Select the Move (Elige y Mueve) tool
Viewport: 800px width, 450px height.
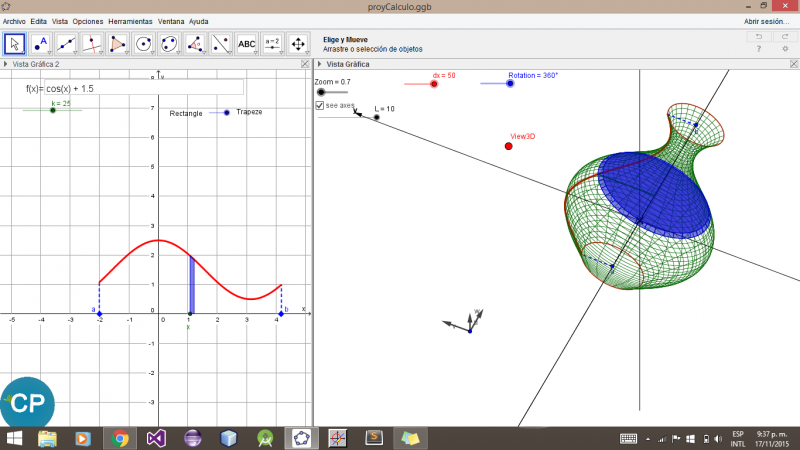[14, 44]
